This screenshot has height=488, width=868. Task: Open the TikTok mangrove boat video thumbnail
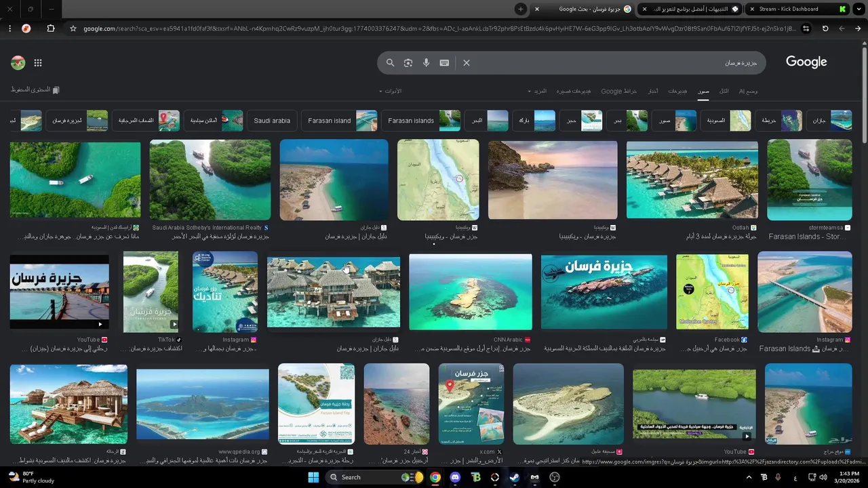(x=151, y=291)
